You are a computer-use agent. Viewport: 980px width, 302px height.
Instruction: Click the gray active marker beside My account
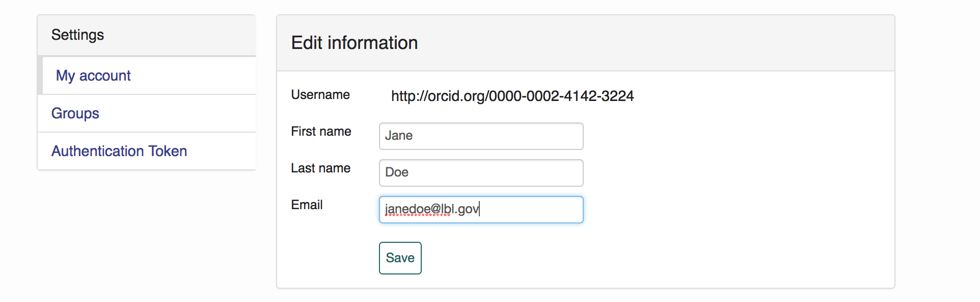tap(40, 75)
